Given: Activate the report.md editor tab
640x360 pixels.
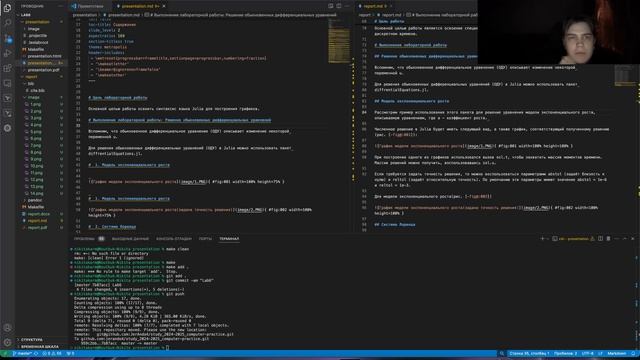Looking at the screenshot, I should coord(374,6).
